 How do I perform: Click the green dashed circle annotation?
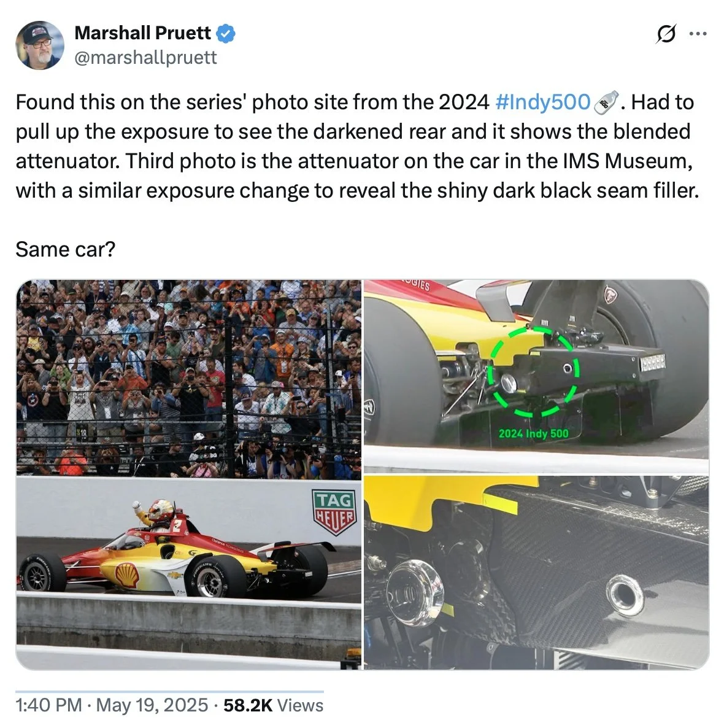(533, 371)
